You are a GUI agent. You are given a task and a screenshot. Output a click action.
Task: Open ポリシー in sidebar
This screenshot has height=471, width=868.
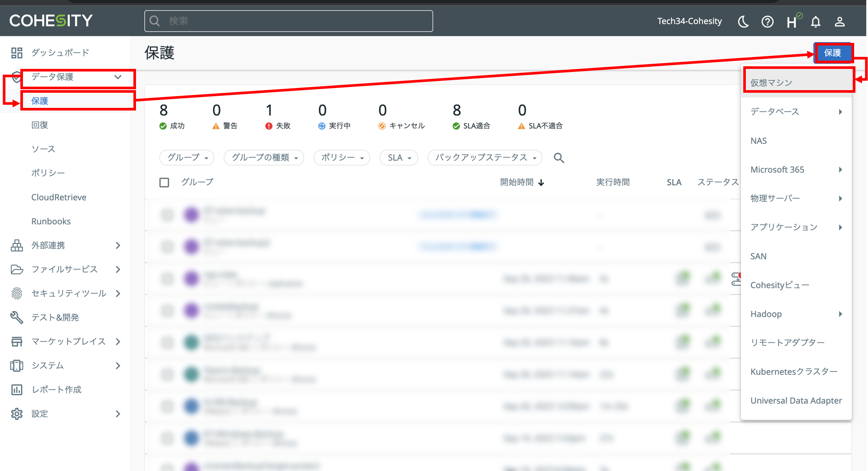(x=48, y=173)
